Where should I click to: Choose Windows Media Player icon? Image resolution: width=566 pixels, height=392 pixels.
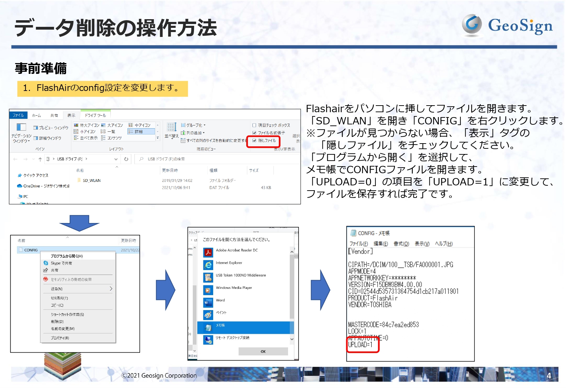point(208,290)
